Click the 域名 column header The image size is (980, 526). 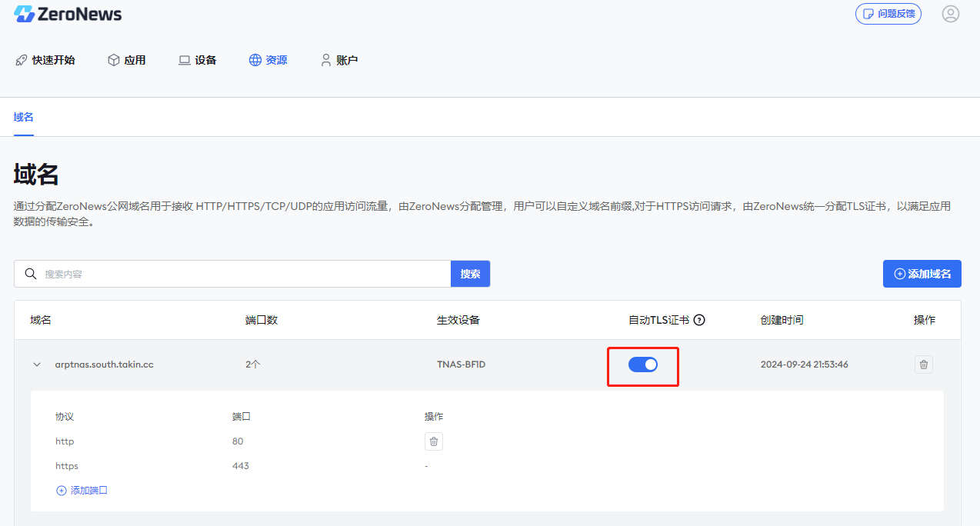41,320
